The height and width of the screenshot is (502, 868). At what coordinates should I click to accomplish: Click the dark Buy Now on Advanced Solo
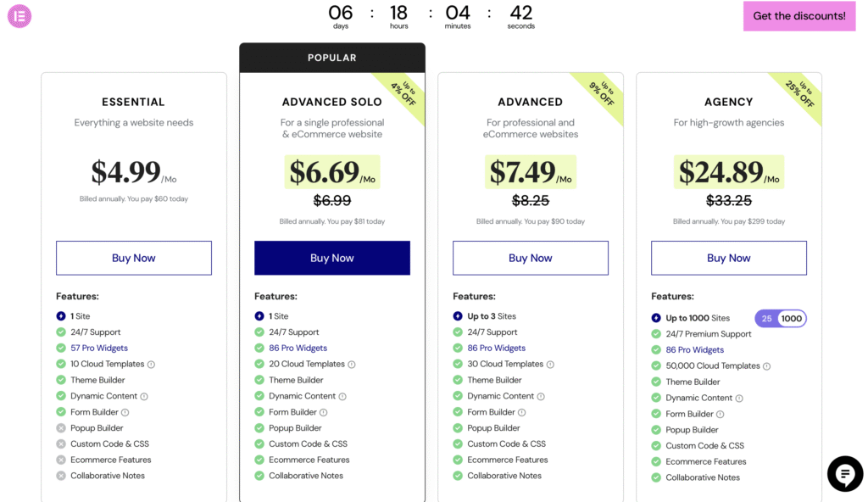pyautogui.click(x=331, y=258)
